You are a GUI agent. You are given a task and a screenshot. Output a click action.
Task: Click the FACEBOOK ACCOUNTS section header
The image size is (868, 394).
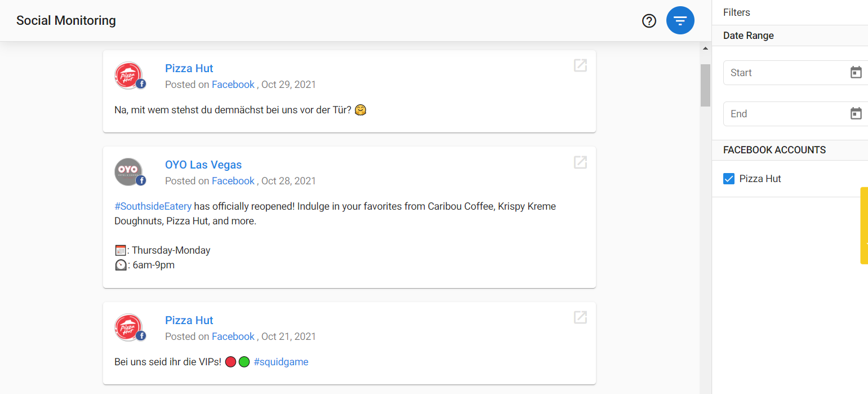[x=774, y=150]
